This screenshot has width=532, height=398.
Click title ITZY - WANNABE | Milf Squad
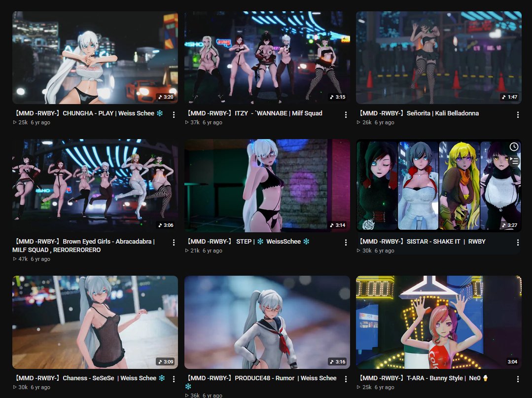(x=254, y=113)
